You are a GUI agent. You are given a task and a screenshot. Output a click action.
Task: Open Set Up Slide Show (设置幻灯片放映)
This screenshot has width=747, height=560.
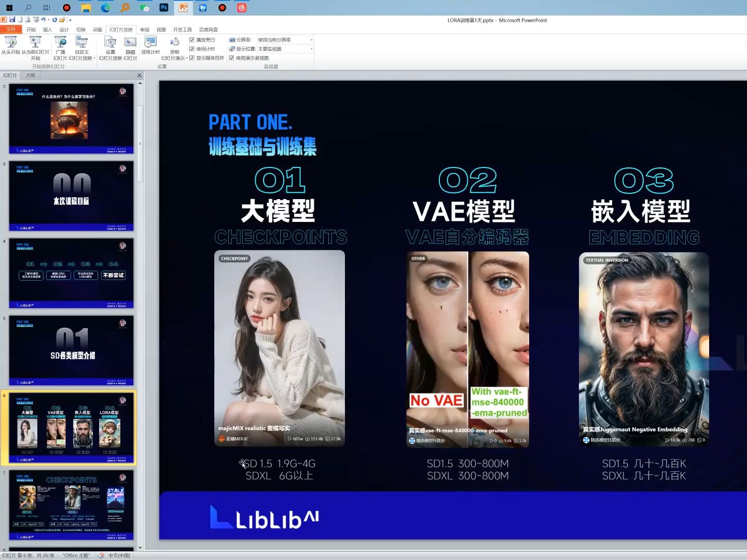110,48
